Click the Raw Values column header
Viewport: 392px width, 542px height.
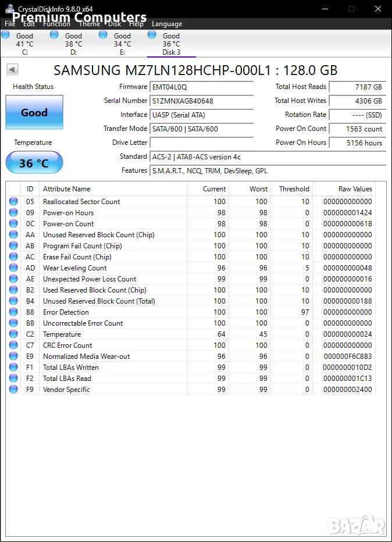tap(344, 189)
